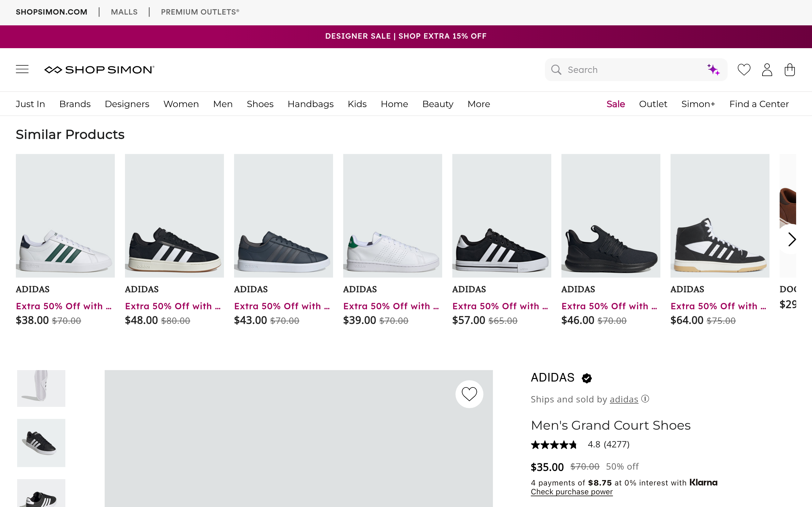Select the black shoe thumbnail image
The height and width of the screenshot is (507, 812).
(41, 443)
